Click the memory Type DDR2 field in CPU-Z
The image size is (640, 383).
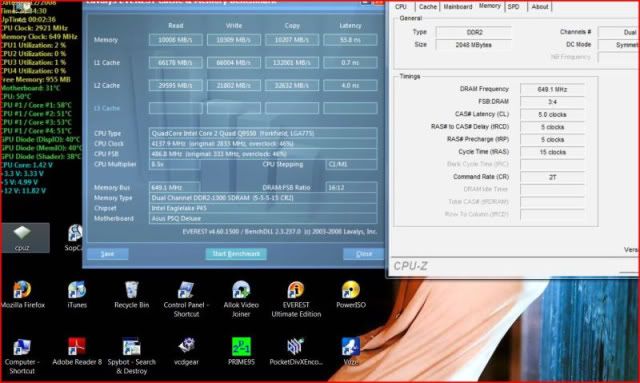click(474, 32)
